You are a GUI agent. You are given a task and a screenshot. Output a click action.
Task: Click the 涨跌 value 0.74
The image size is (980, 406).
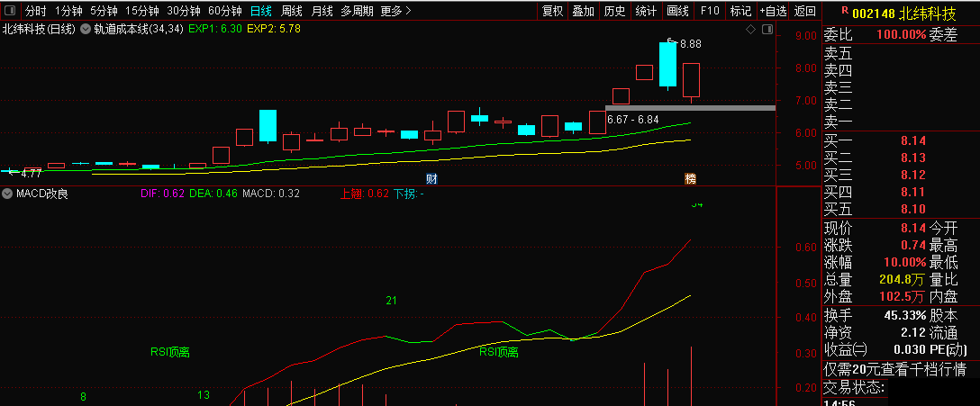click(x=913, y=246)
